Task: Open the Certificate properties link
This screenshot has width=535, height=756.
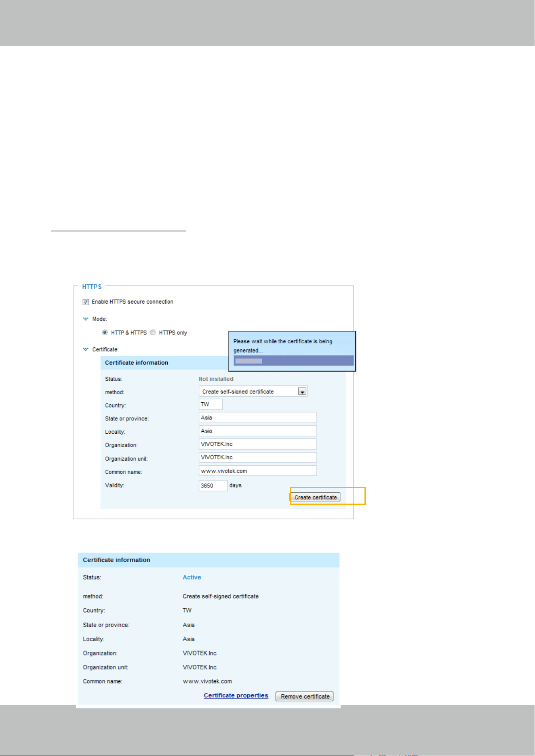Action: click(236, 695)
